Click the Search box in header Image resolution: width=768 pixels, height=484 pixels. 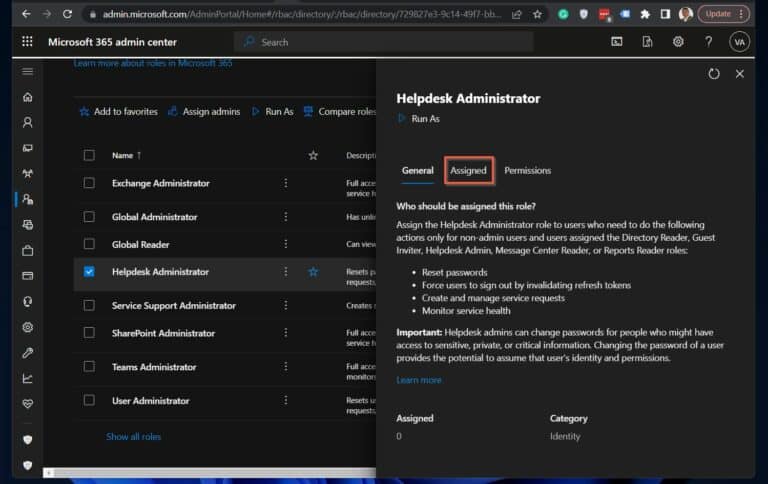[x=384, y=42]
